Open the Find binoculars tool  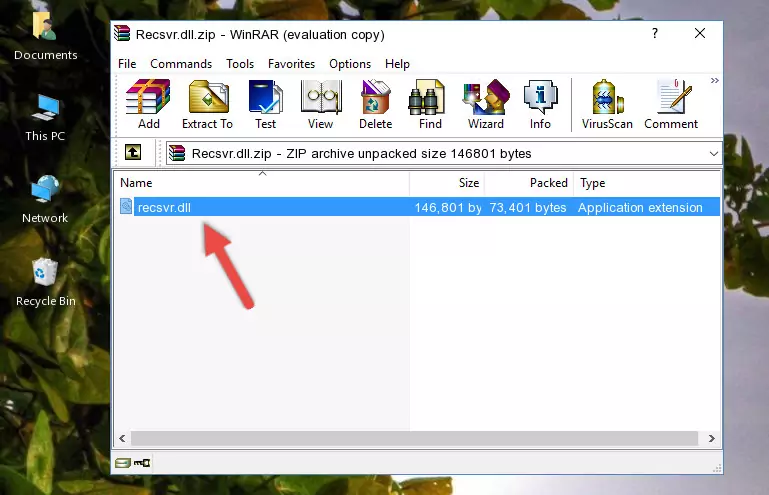[x=430, y=104]
